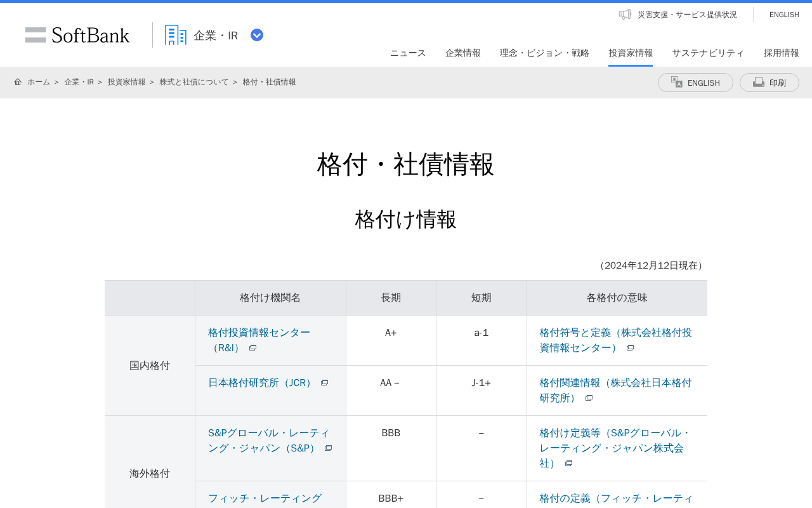This screenshot has width=812, height=508.
Task: Open 理念・ビジョン・戦略 menu
Action: [x=544, y=53]
